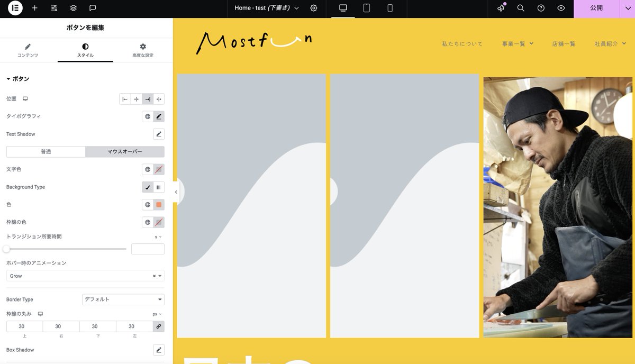
Task: Click 私たちについて nav item
Action: pos(462,44)
